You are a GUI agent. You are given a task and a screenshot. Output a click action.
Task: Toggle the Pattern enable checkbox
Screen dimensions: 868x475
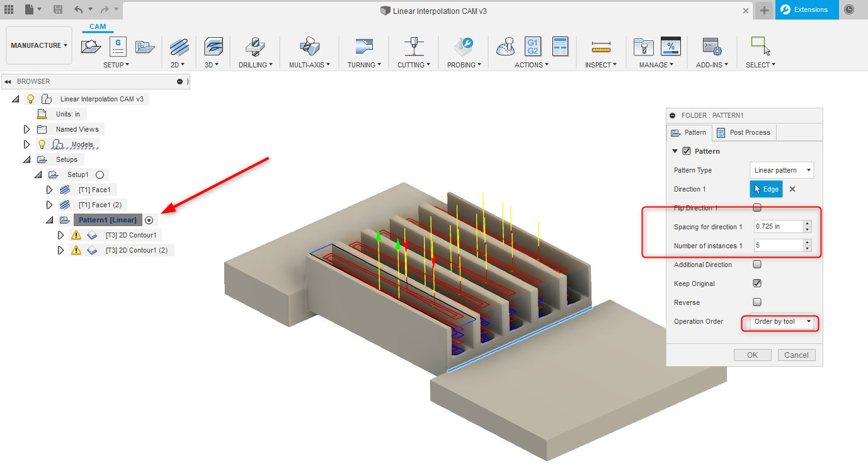[x=687, y=151]
